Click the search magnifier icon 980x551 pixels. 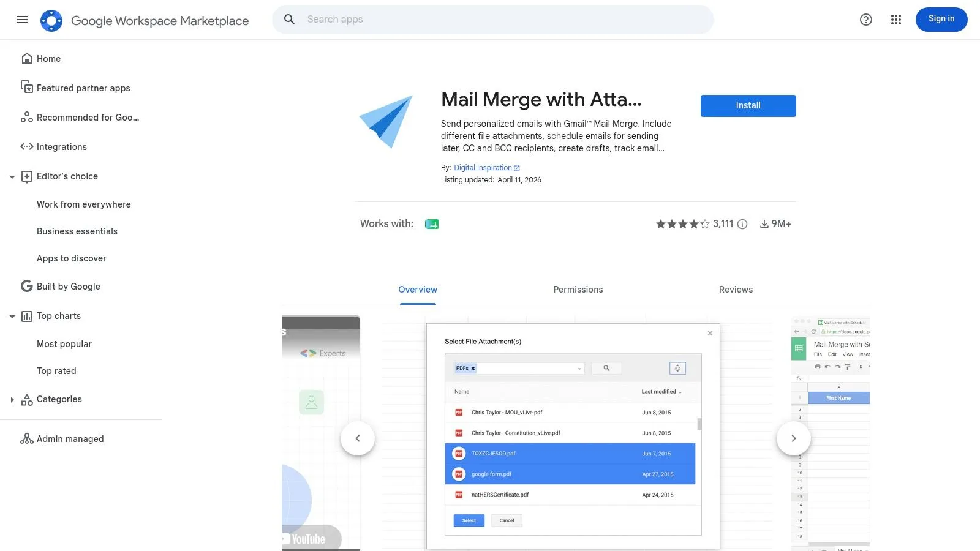290,20
